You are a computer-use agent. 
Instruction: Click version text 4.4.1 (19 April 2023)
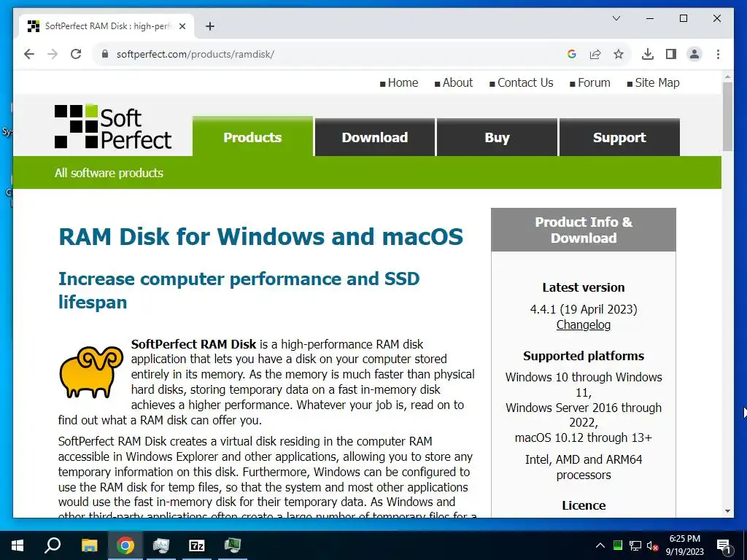pyautogui.click(x=584, y=309)
